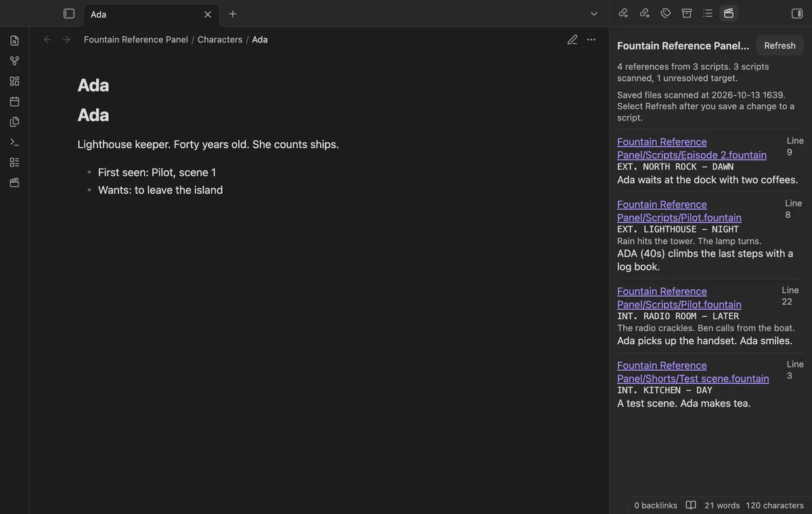Click 'Rain hits the tower' context line
The image size is (812, 514).
click(x=690, y=241)
